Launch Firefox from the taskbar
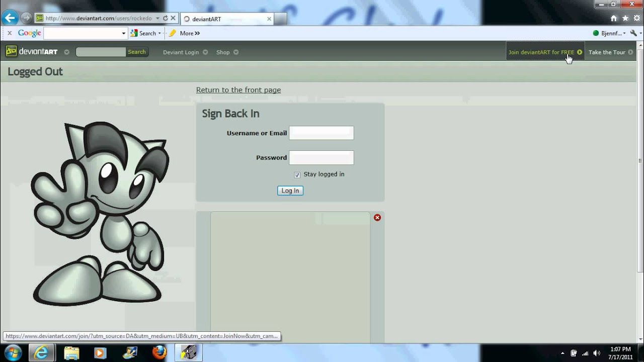The height and width of the screenshot is (362, 644). click(159, 352)
